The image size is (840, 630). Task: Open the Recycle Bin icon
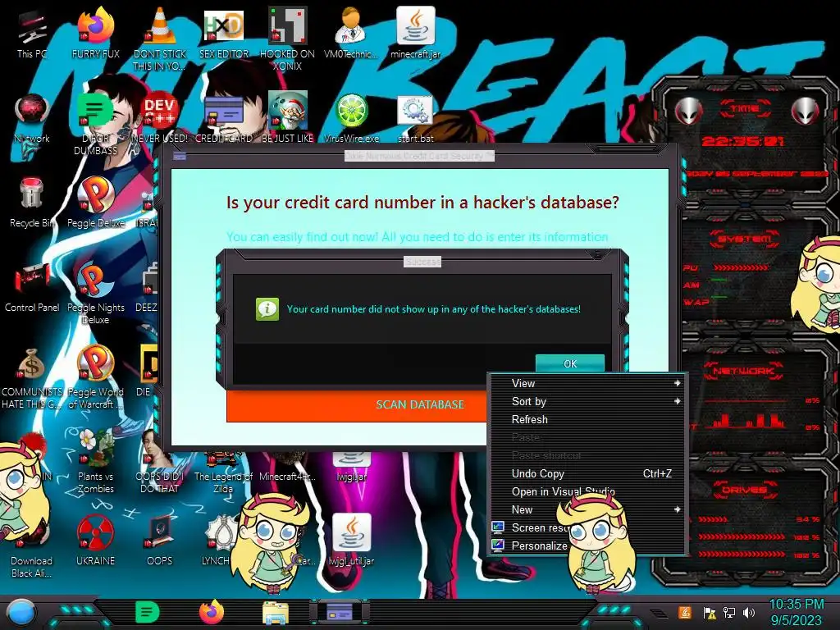pyautogui.click(x=32, y=203)
